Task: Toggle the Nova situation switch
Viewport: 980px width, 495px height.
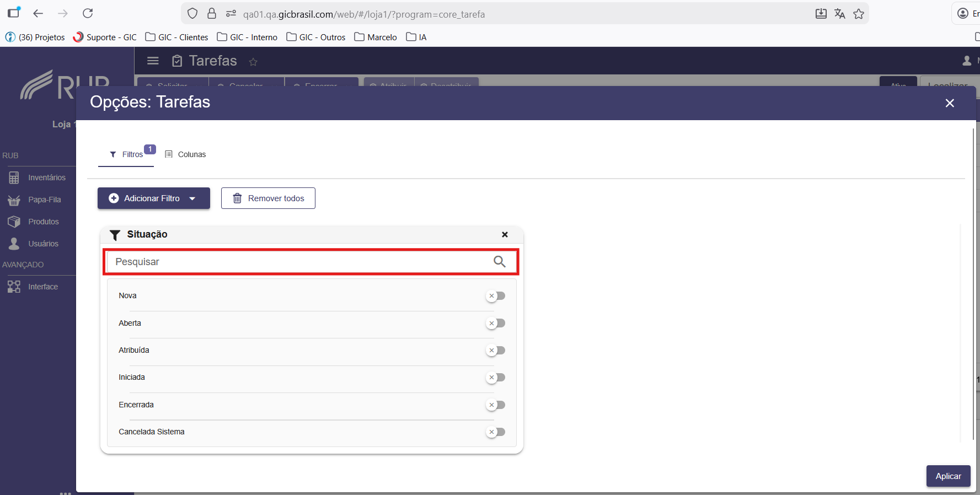Action: coord(496,296)
